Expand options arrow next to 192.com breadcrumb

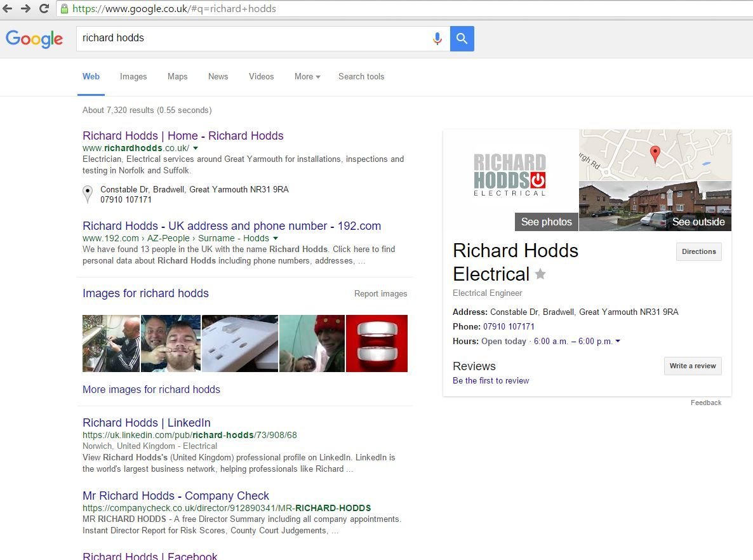[x=276, y=238]
